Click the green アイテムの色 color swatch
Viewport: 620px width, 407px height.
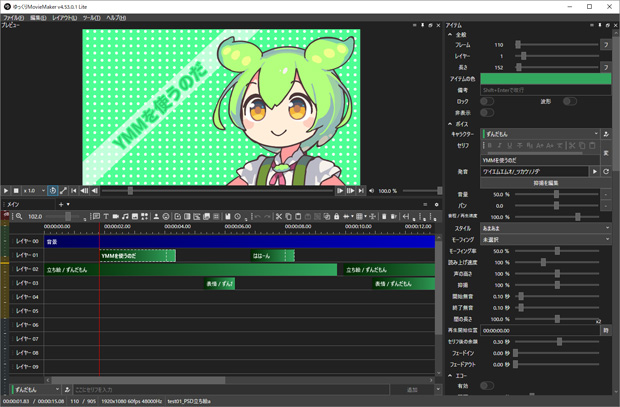point(546,78)
